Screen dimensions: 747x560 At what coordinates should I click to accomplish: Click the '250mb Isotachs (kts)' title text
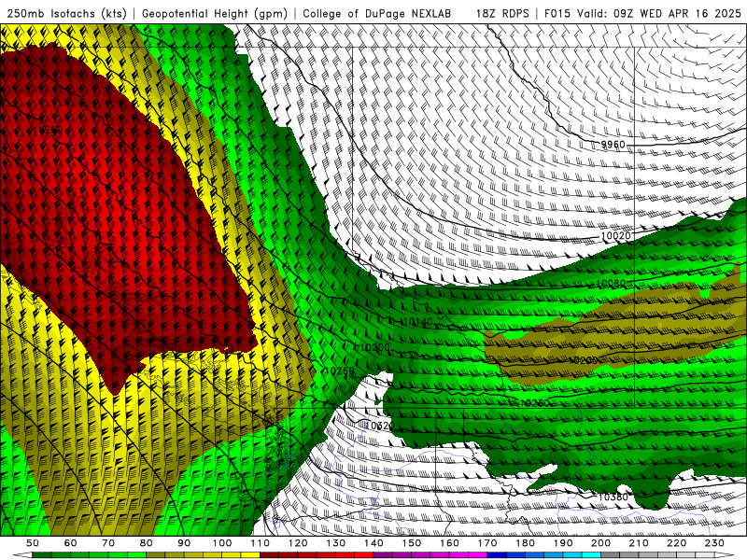(x=66, y=14)
